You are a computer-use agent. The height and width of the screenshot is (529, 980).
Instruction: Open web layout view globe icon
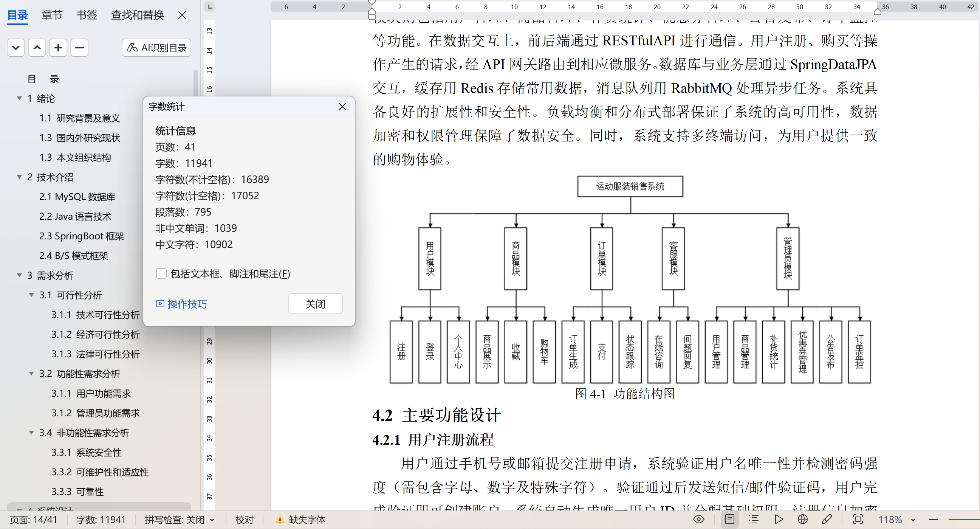[x=802, y=520]
